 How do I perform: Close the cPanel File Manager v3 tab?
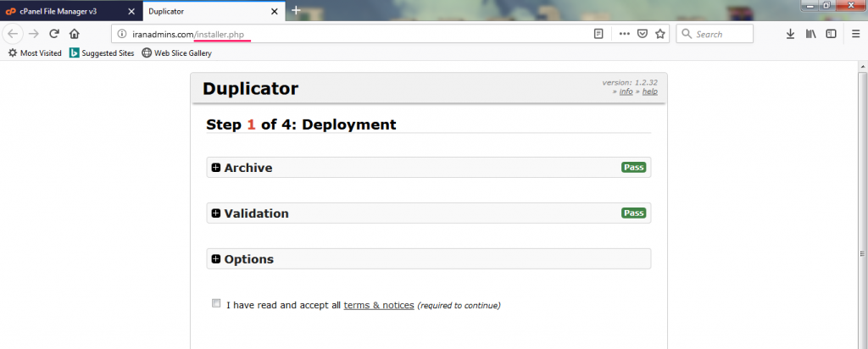(131, 11)
